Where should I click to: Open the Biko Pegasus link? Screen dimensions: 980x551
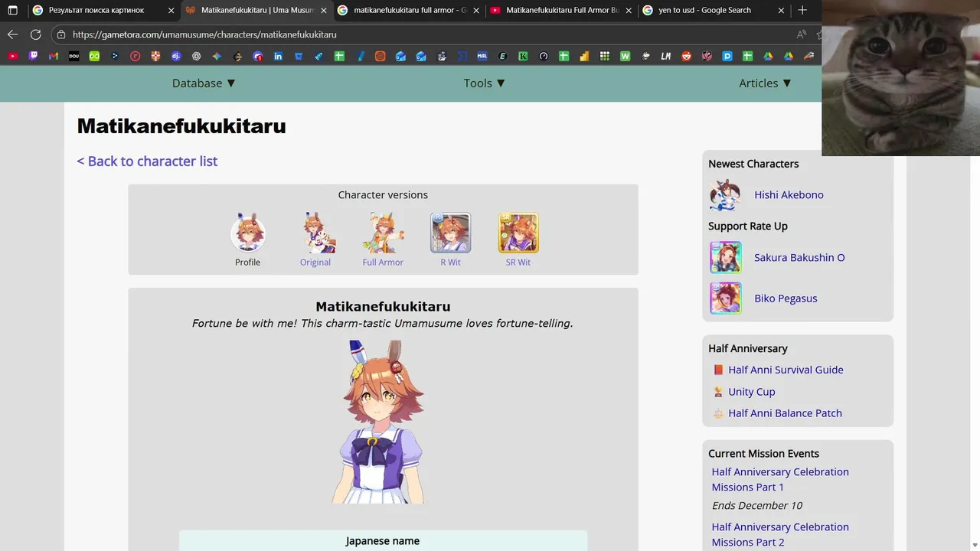786,298
